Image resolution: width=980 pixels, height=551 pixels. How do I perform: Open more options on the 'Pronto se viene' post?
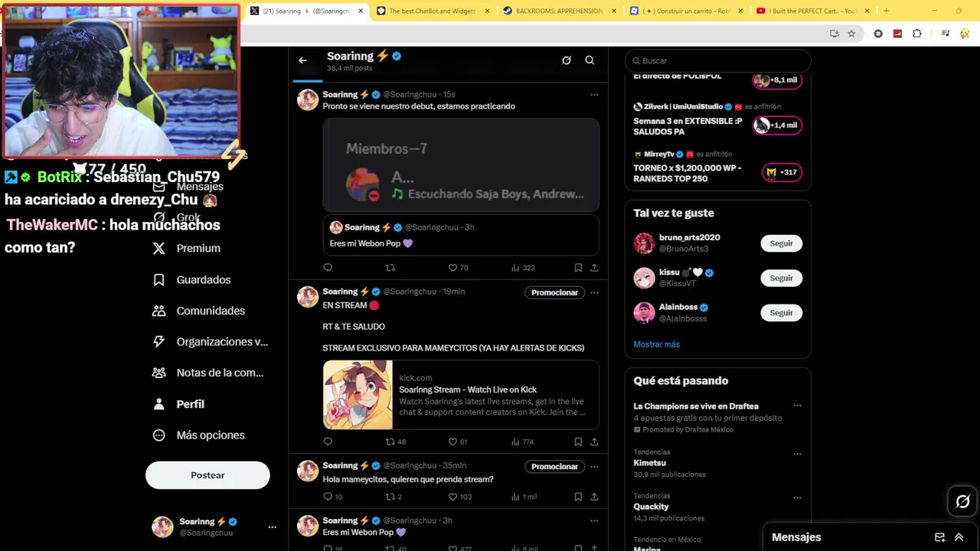coord(594,95)
